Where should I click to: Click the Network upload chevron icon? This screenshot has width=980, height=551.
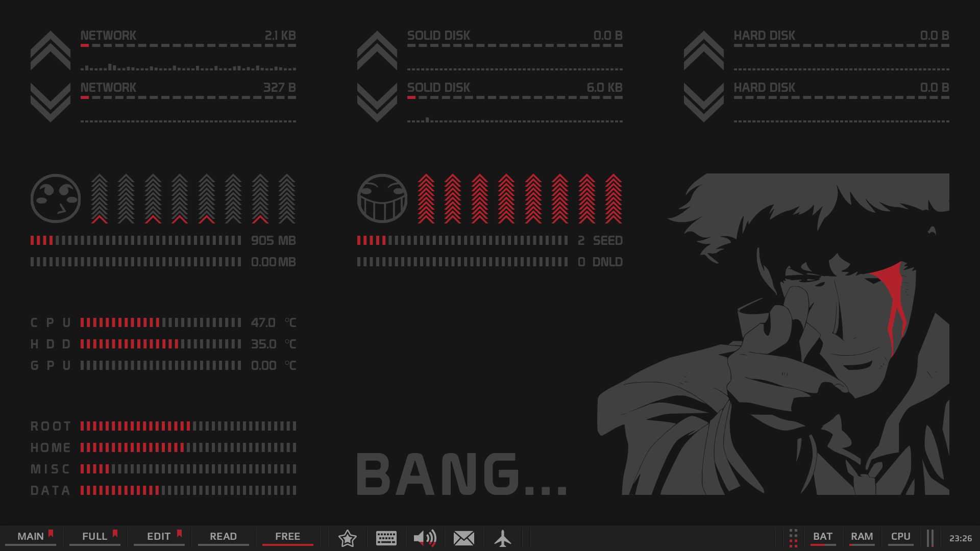[51, 50]
